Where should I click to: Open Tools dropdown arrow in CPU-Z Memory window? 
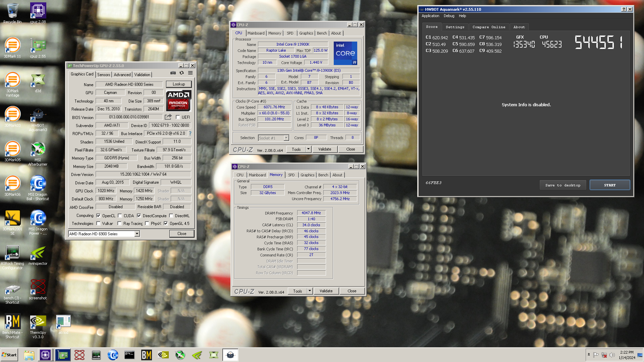pos(310,291)
